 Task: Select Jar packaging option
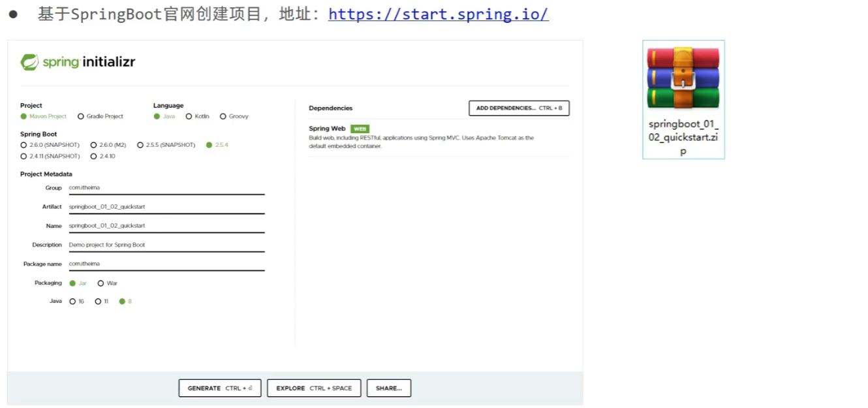coord(72,283)
